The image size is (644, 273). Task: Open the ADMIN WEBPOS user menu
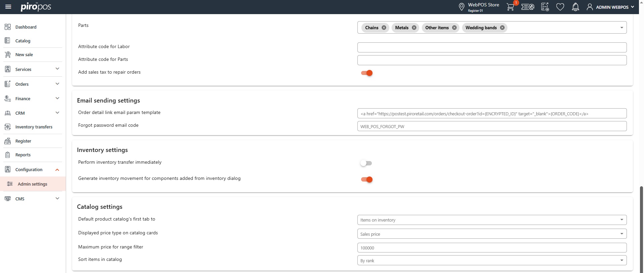click(611, 7)
